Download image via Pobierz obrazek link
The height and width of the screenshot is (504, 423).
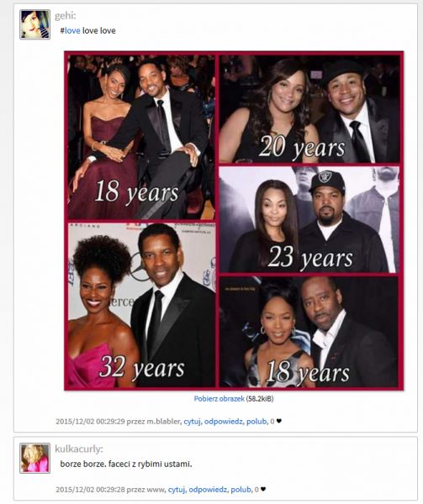pyautogui.click(x=219, y=398)
